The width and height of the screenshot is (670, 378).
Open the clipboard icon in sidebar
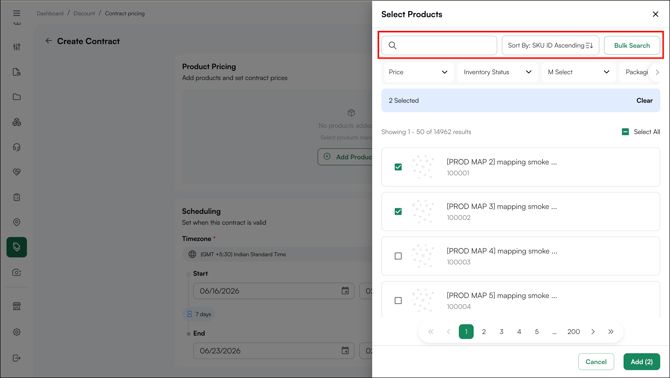point(17,197)
